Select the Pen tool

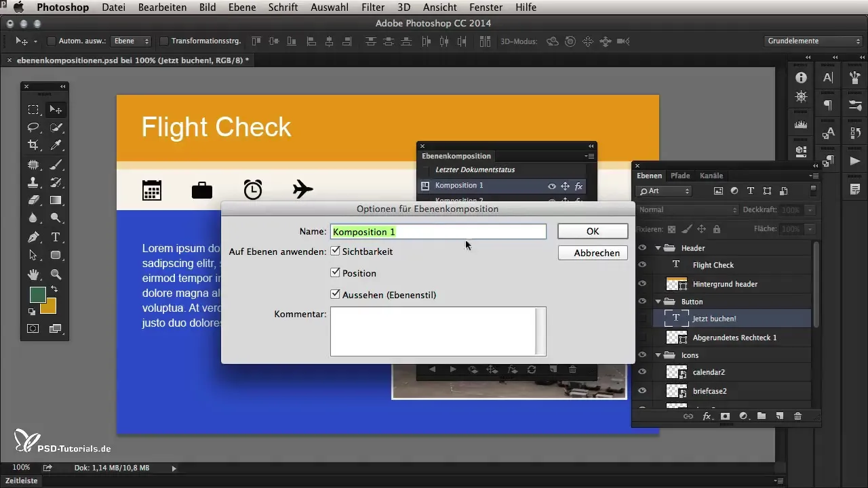pos(33,237)
